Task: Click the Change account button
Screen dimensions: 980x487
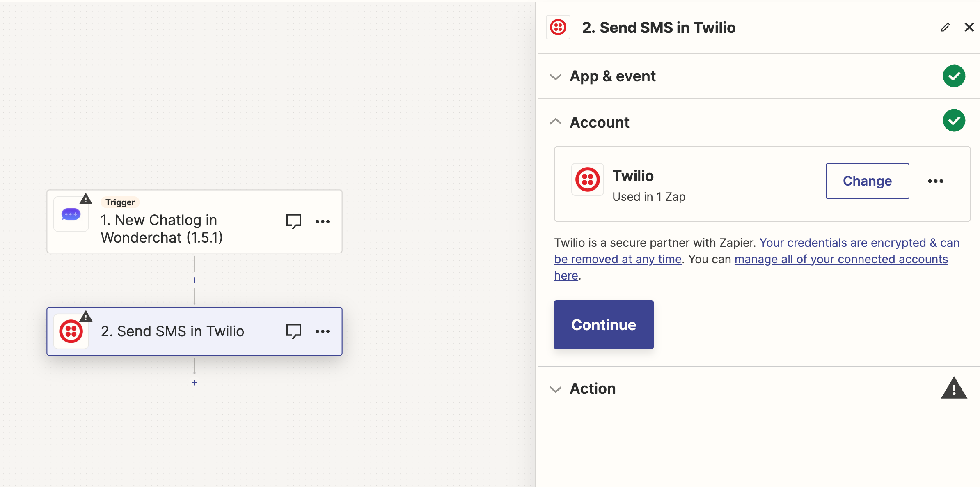Action: tap(867, 181)
